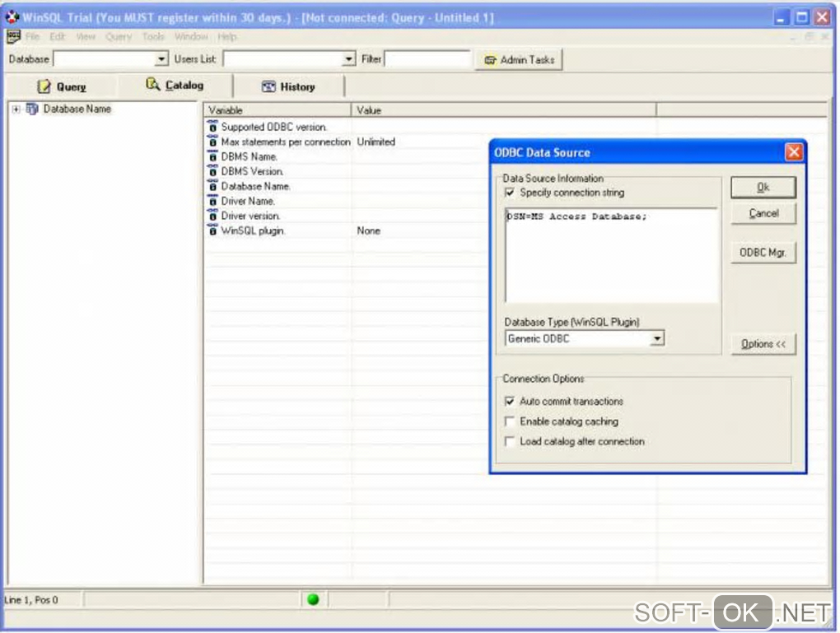Screen dimensions: 840x633
Task: Expand the Database Name tree node
Action: click(16, 109)
